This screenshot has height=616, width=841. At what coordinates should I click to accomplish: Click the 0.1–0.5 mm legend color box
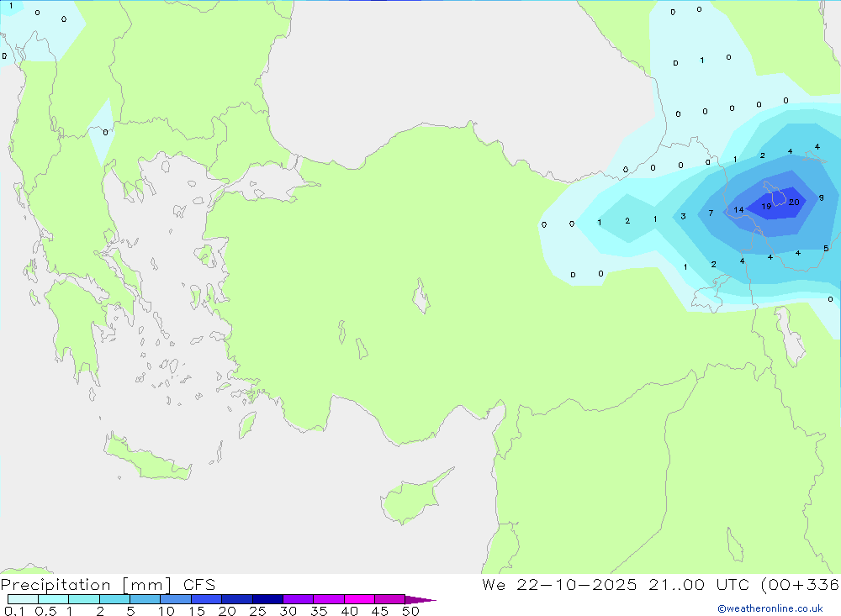(23, 599)
